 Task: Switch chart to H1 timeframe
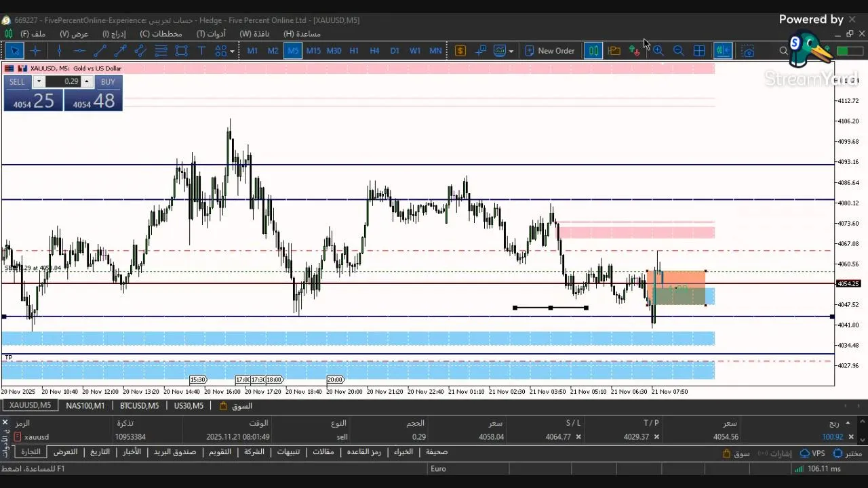pos(354,51)
